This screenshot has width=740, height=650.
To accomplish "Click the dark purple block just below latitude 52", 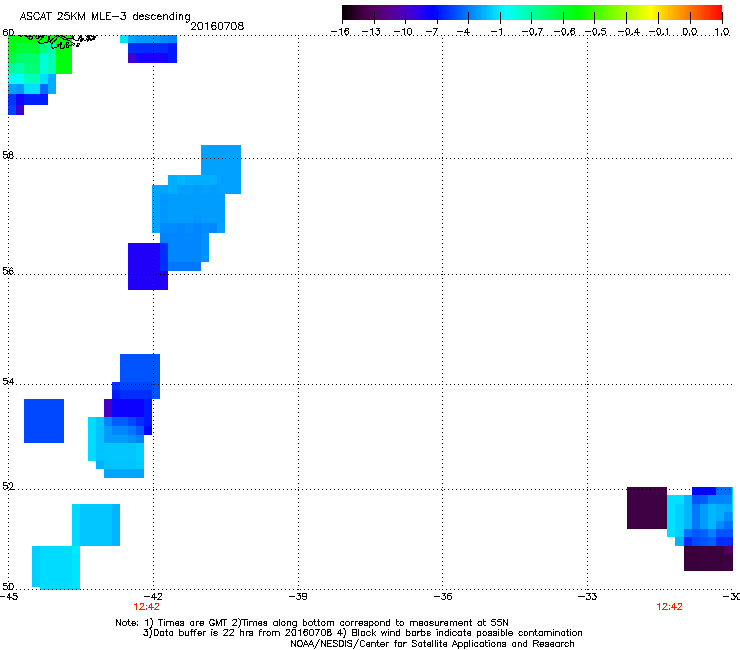I will point(647,508).
